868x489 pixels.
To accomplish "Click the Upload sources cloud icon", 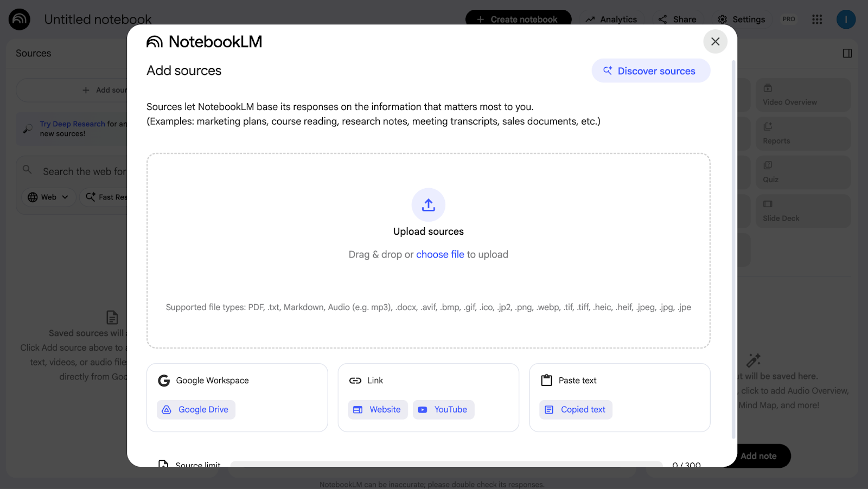I will (x=428, y=205).
